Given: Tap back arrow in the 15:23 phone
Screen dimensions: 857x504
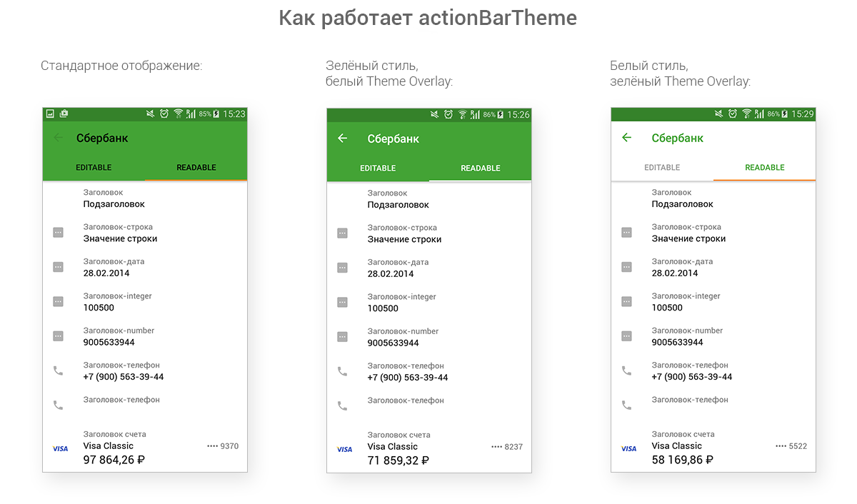Looking at the screenshot, I should (x=59, y=138).
